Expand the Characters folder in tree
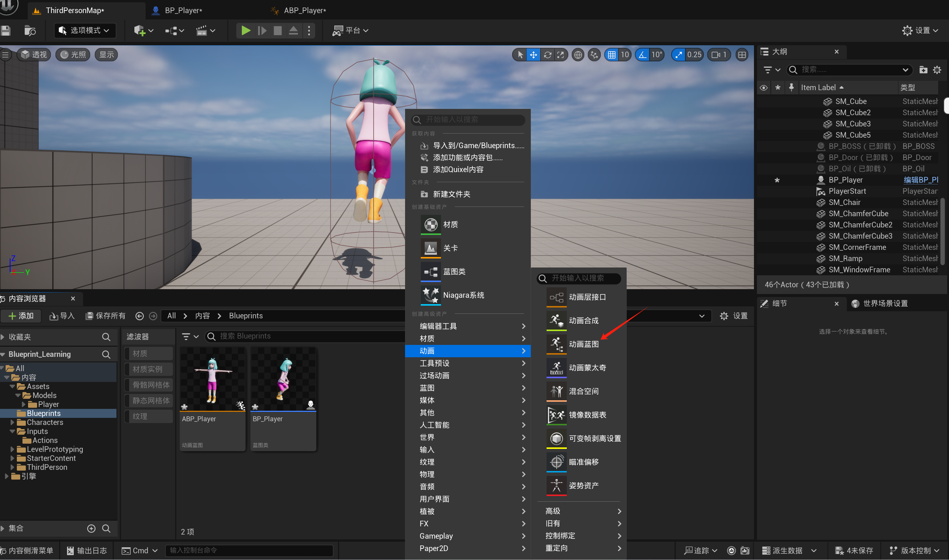The height and width of the screenshot is (560, 949). coord(12,422)
